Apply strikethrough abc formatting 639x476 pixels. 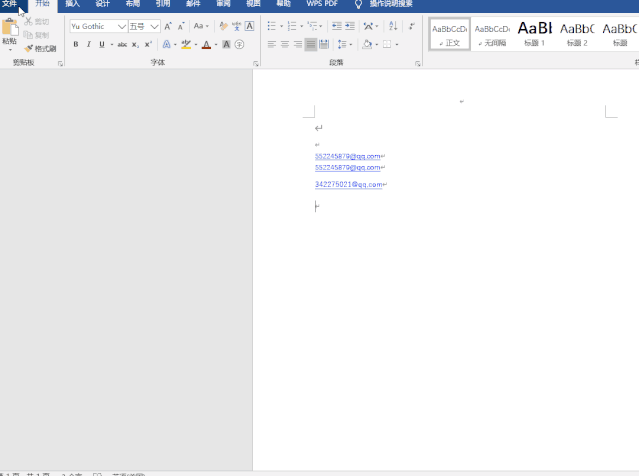coord(122,44)
